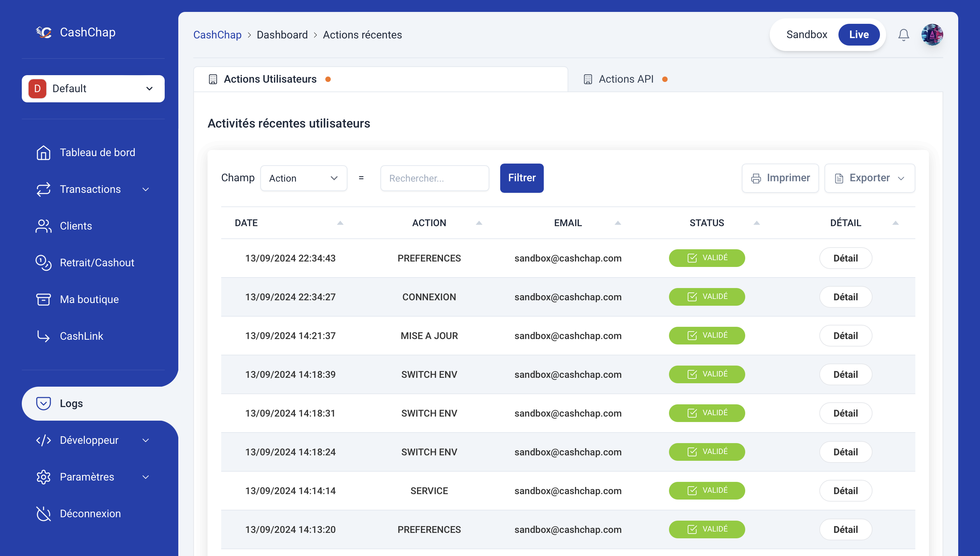The width and height of the screenshot is (980, 556).
Task: Open Détail for the CONNEXION row
Action: coord(845,297)
